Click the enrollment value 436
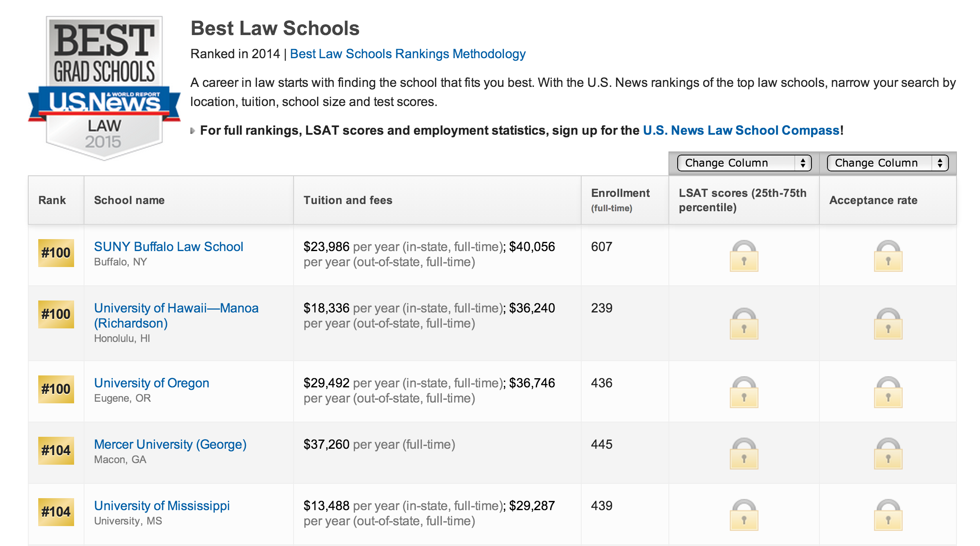Screen dimensions: 980x546 tap(602, 383)
